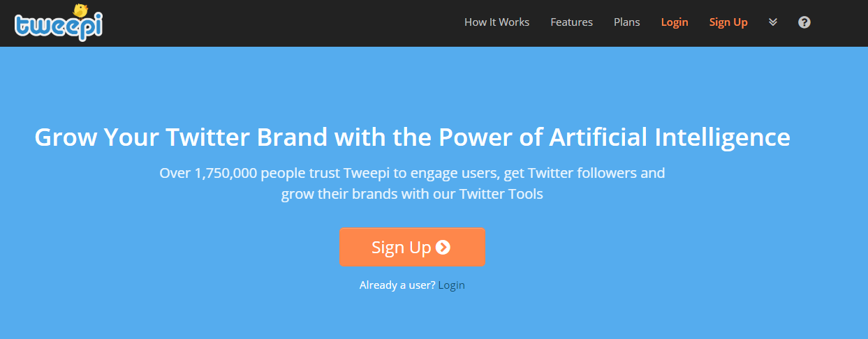This screenshot has width=868, height=339.
Task: Click Login in the top navigation
Action: pos(675,22)
